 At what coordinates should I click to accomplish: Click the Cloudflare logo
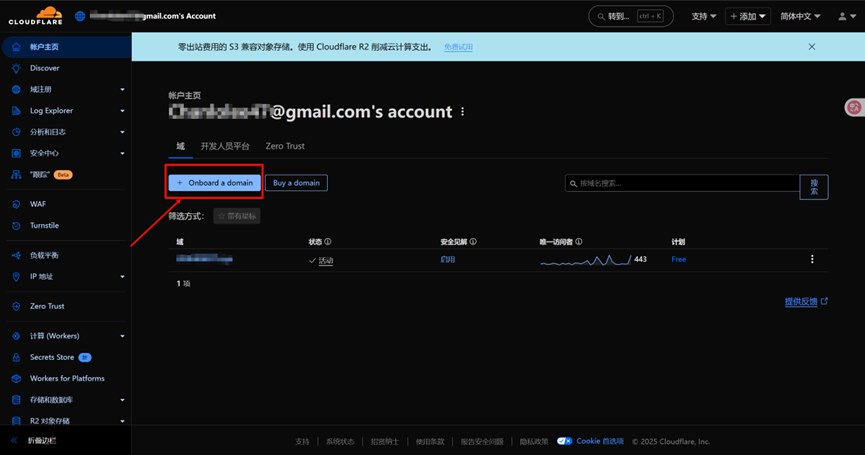coord(35,15)
